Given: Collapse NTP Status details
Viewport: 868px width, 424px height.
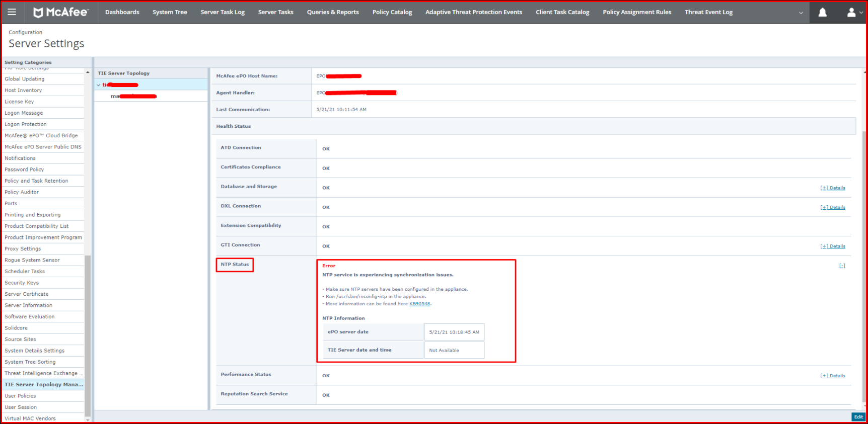Looking at the screenshot, I should point(842,266).
